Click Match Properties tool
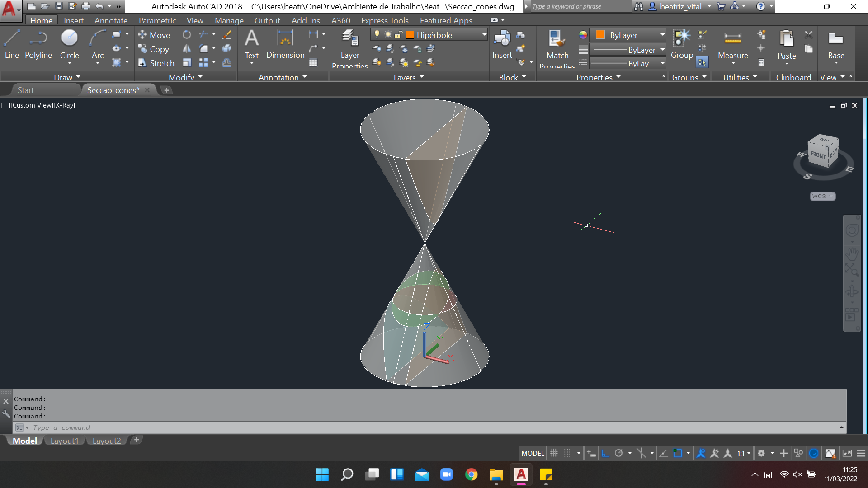This screenshot has width=868, height=488. 557,48
